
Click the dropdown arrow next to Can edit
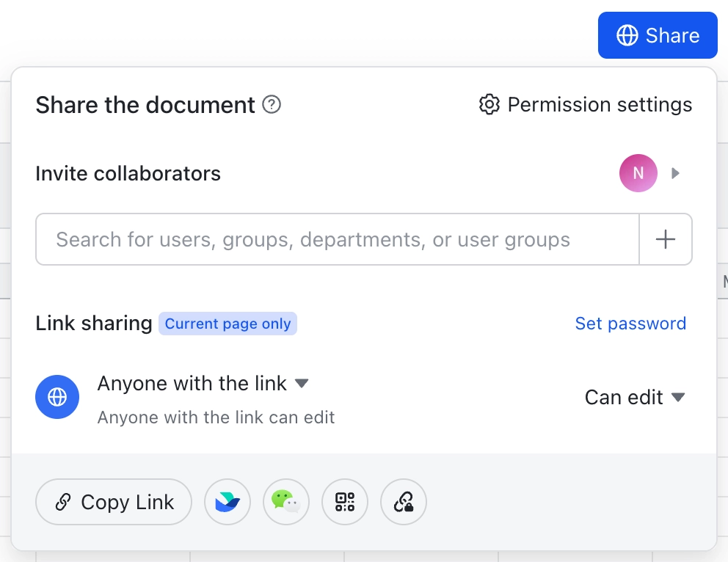[678, 398]
